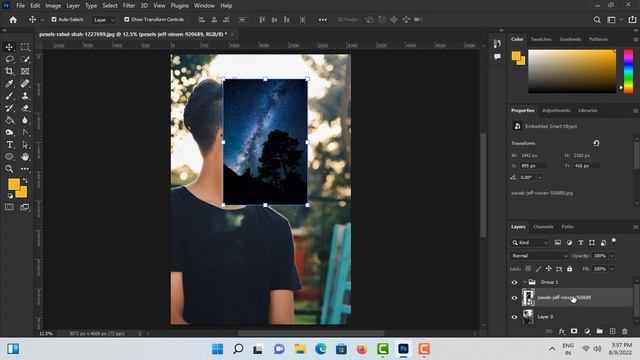This screenshot has height=360, width=640.
Task: Select the Lasso tool
Action: (x=9, y=59)
